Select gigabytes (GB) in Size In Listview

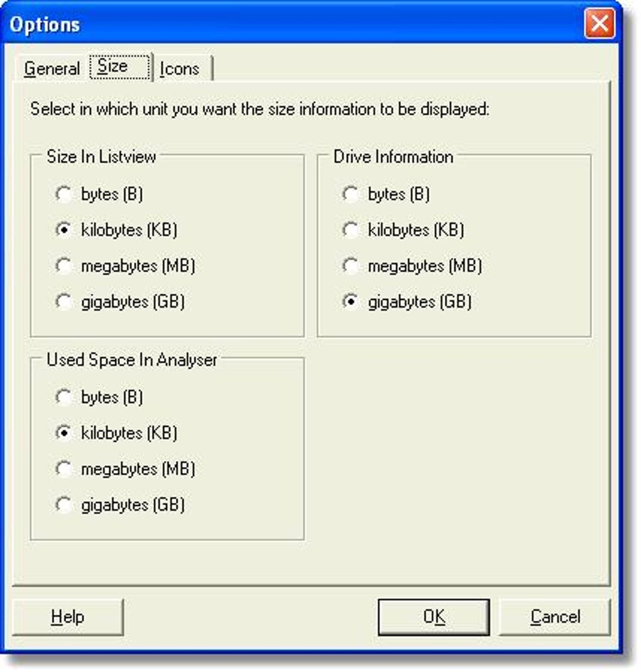(x=65, y=302)
